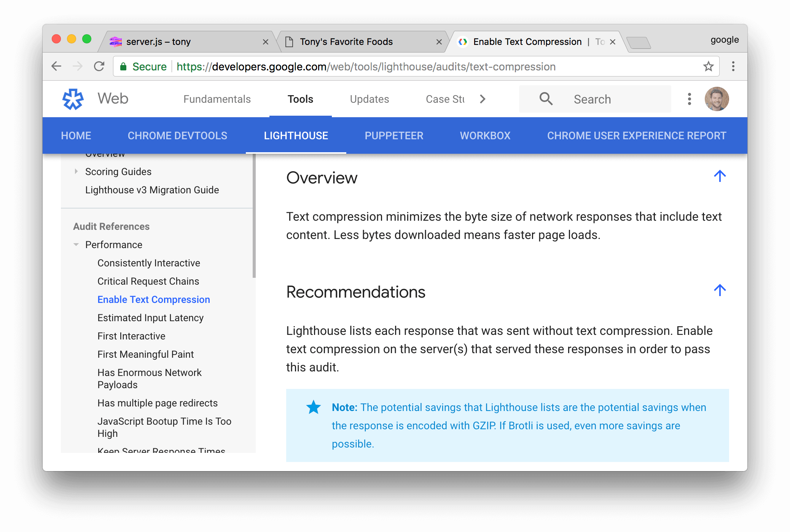Bookmark this page using the star icon
Viewport: 790px width, 532px height.
[709, 67]
